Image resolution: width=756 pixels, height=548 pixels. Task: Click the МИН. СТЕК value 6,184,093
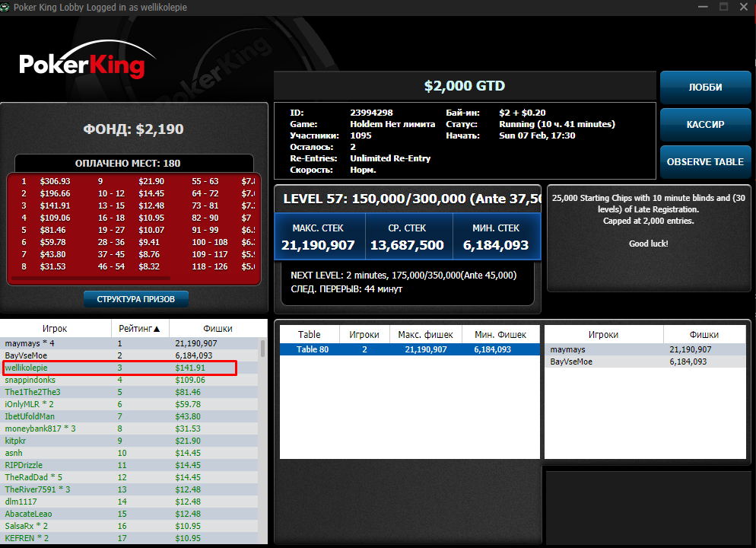click(496, 246)
